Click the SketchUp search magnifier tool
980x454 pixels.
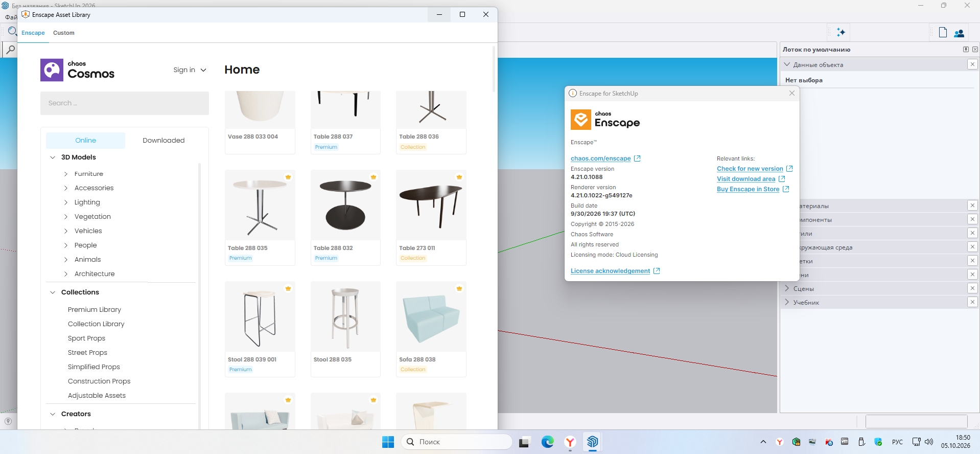10,50
